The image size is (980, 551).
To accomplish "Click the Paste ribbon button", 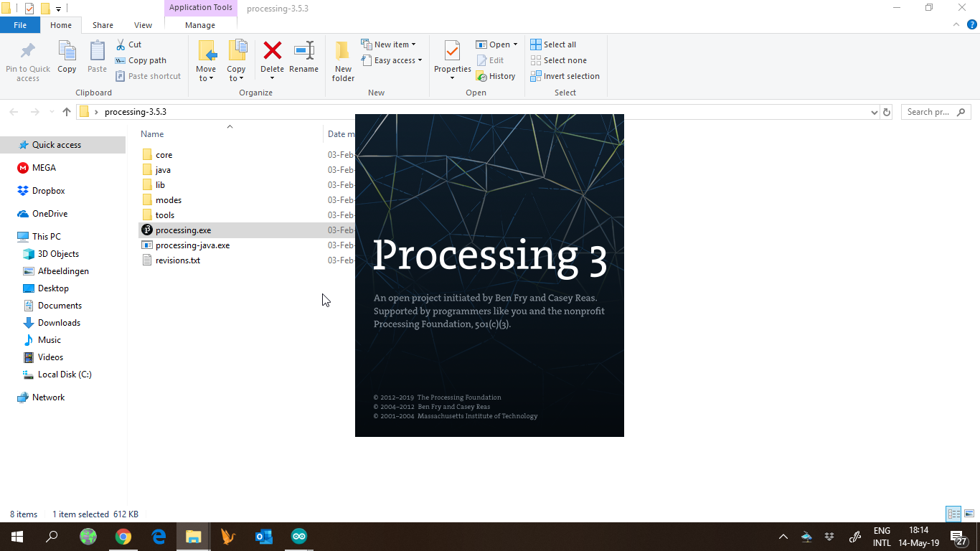I will [x=97, y=57].
